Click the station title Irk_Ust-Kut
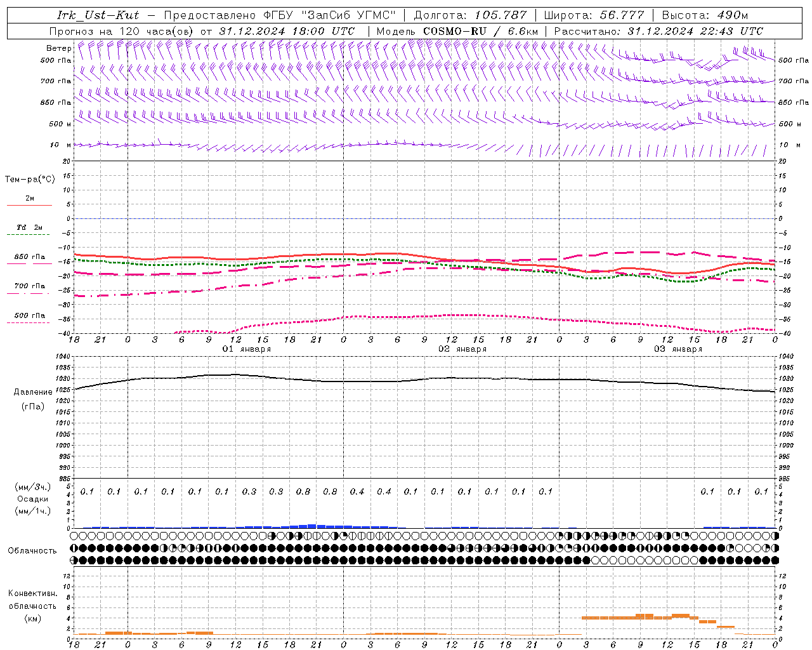Image resolution: width=812 pixels, height=650 pixels. 98,15
